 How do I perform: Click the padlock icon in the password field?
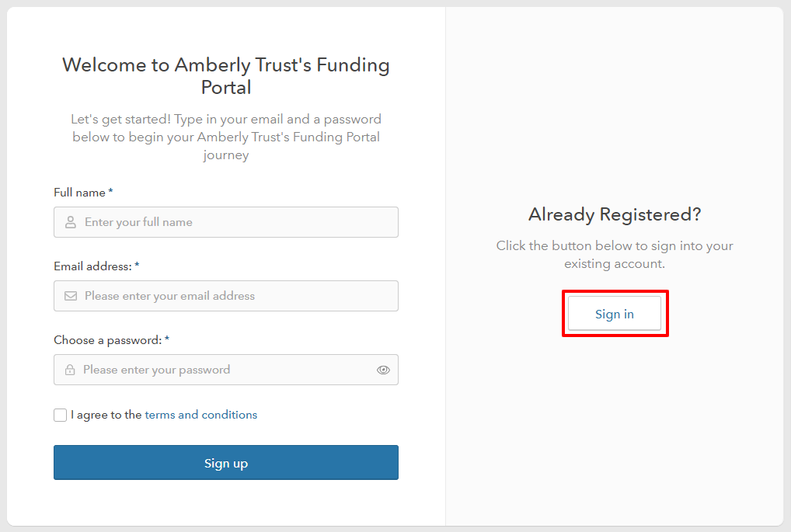[x=70, y=370]
